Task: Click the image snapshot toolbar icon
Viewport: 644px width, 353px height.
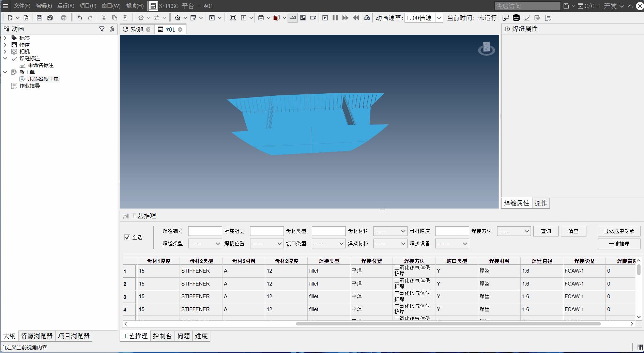Action: 303,18
